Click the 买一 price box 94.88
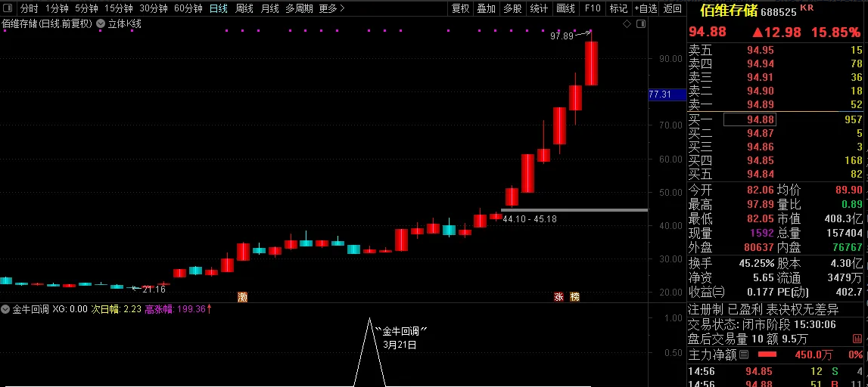This screenshot has height=387, width=868. (760, 119)
